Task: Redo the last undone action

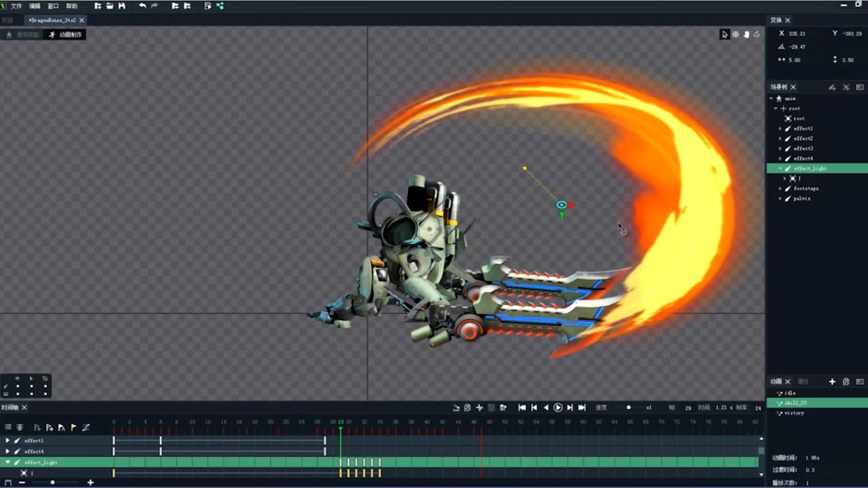Action: (x=155, y=6)
